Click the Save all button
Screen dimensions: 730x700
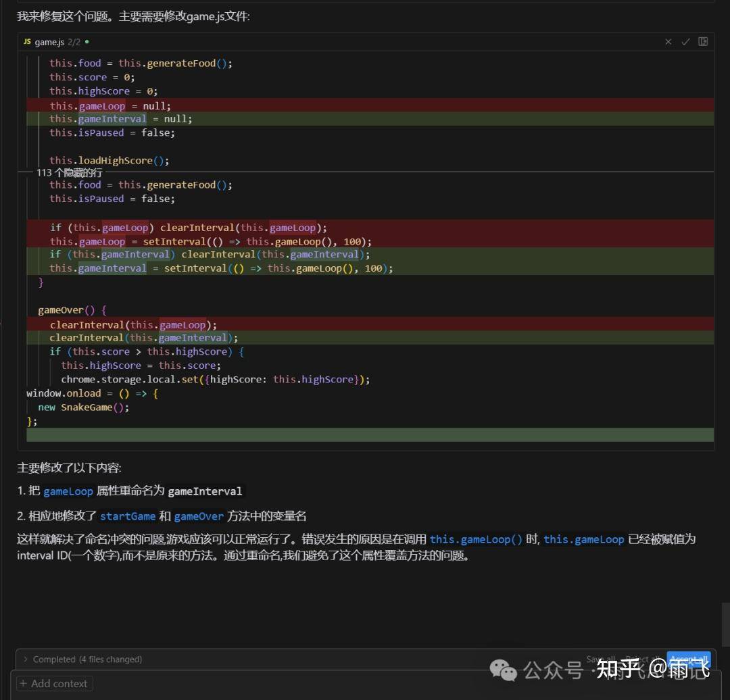click(601, 659)
